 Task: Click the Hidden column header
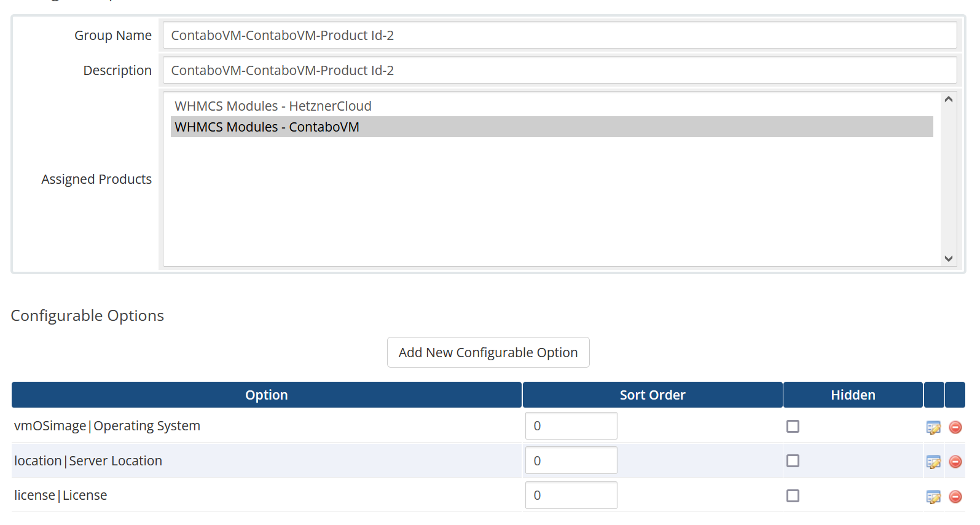tap(853, 395)
